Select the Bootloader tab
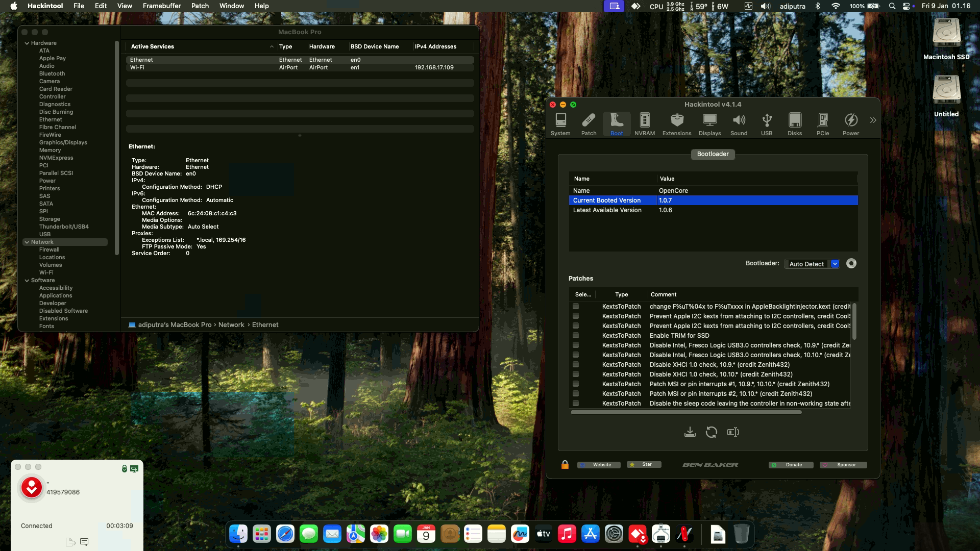This screenshot has width=980, height=551. [x=713, y=154]
